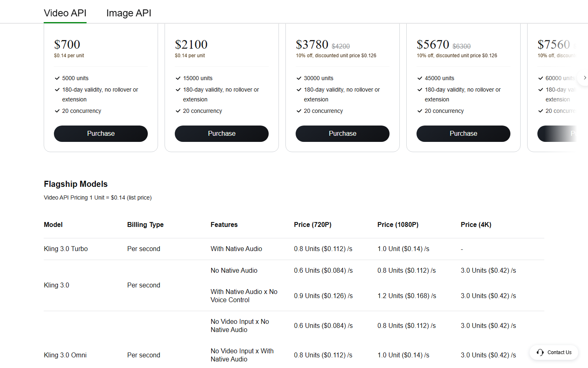This screenshot has width=588, height=368.
Task: Select the Video API tab
Action: pos(65,13)
